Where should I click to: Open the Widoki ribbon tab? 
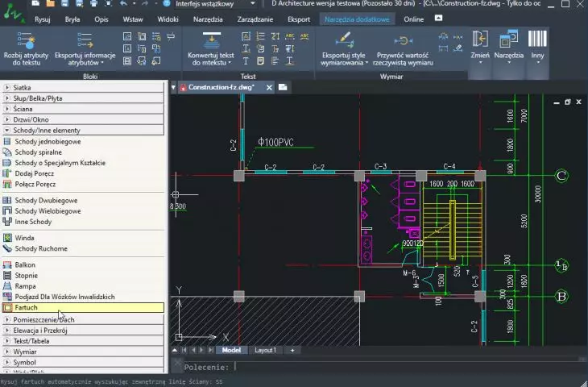pyautogui.click(x=168, y=19)
